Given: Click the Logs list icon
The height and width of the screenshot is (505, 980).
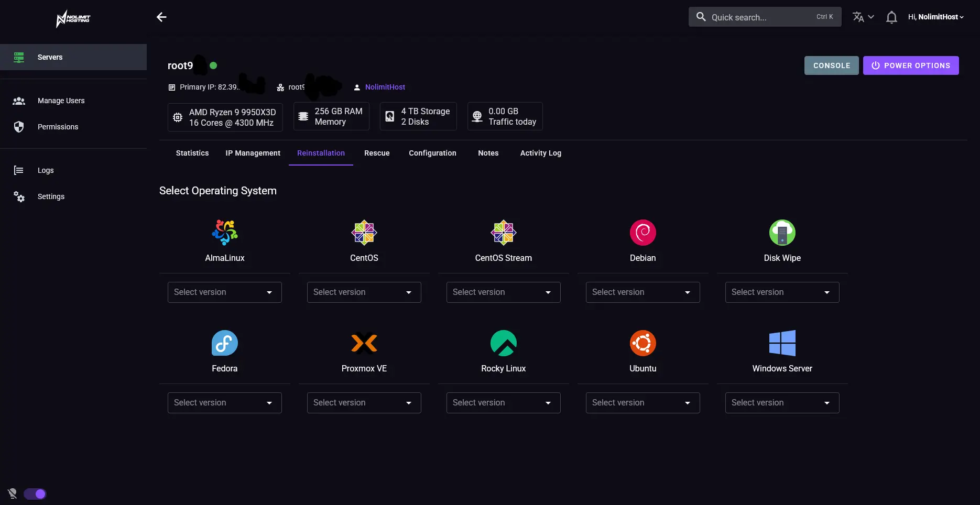Looking at the screenshot, I should click(19, 170).
